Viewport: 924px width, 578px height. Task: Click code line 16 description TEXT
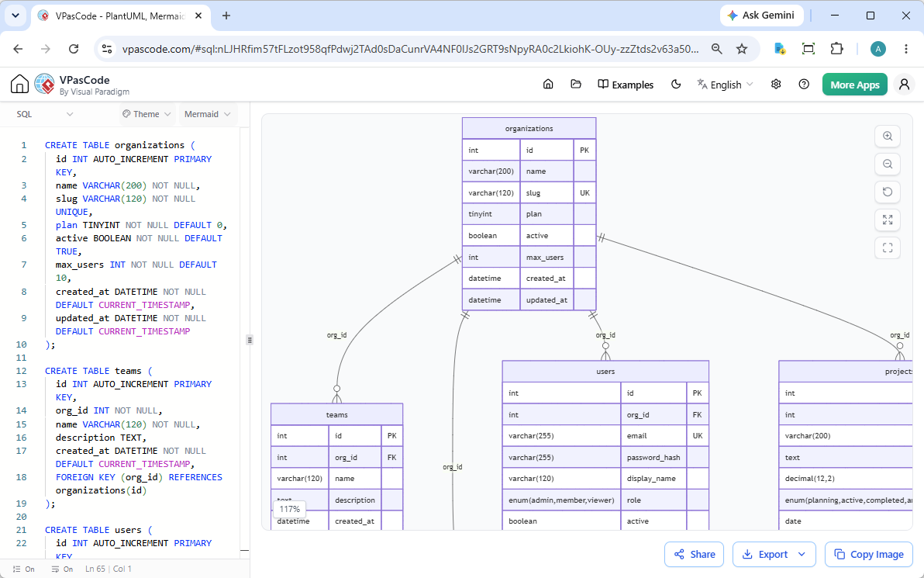click(101, 438)
